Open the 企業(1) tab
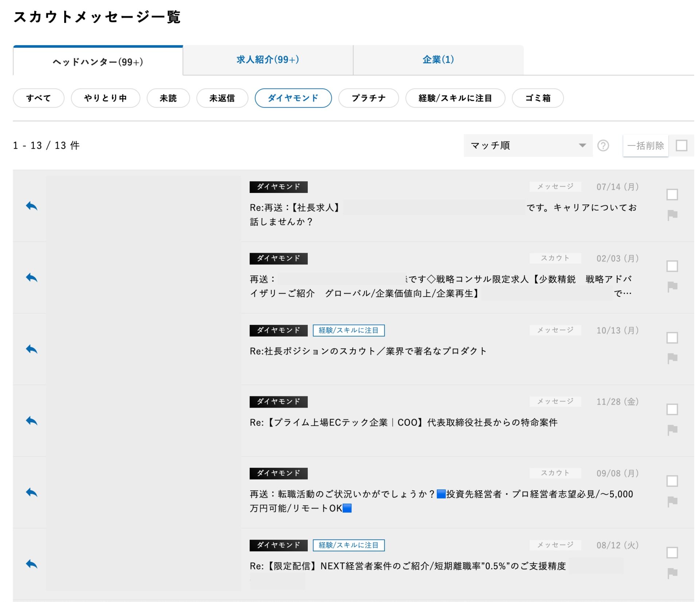 pyautogui.click(x=438, y=60)
